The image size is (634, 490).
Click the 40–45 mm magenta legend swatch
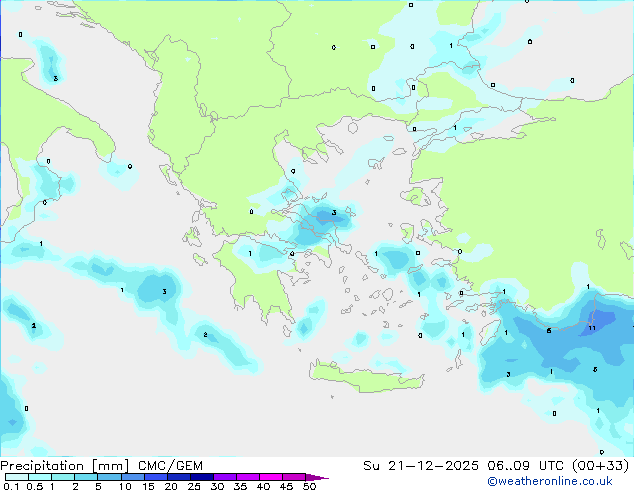(271, 477)
